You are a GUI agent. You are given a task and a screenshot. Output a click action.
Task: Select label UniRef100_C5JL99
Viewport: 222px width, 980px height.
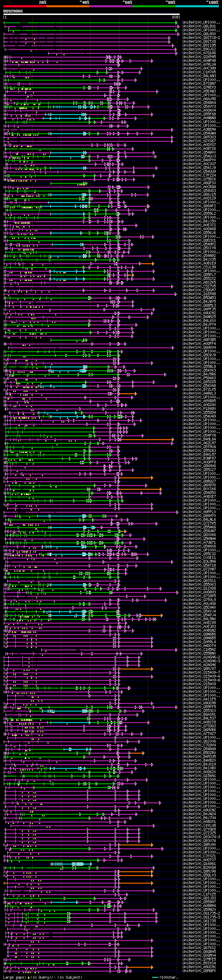pyautogui.click(x=199, y=267)
